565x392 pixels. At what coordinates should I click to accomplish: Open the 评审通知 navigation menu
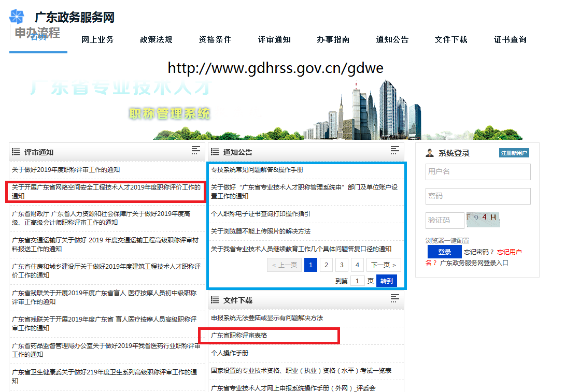[274, 39]
